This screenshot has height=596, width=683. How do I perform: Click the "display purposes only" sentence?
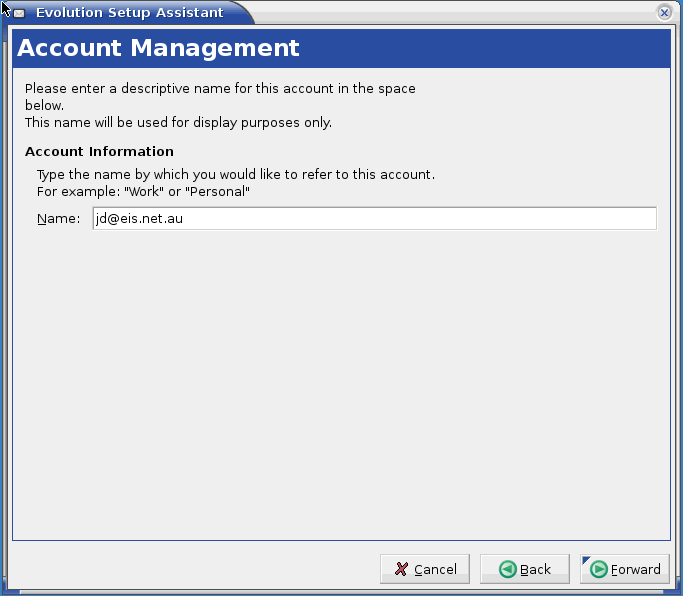178,123
